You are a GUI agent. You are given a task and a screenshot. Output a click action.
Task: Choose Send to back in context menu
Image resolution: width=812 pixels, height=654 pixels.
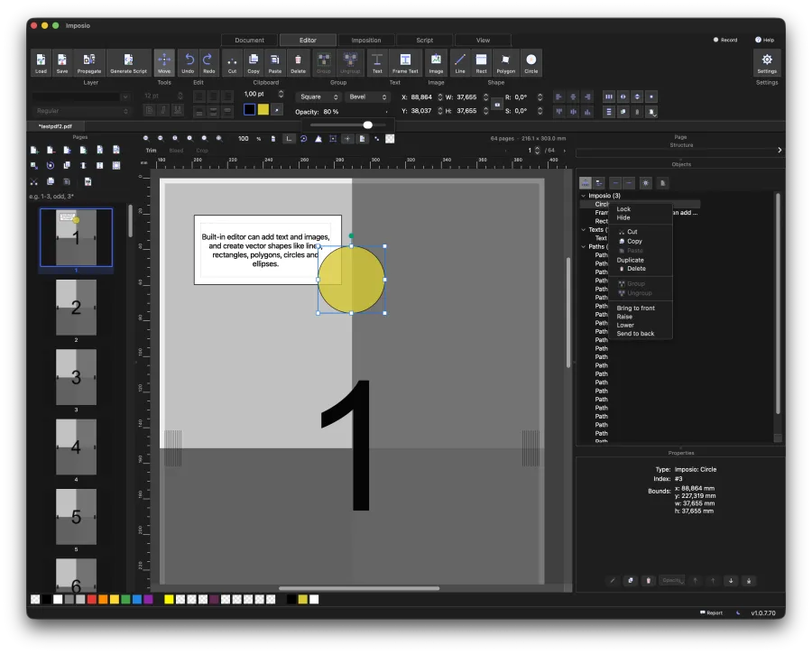click(x=635, y=334)
